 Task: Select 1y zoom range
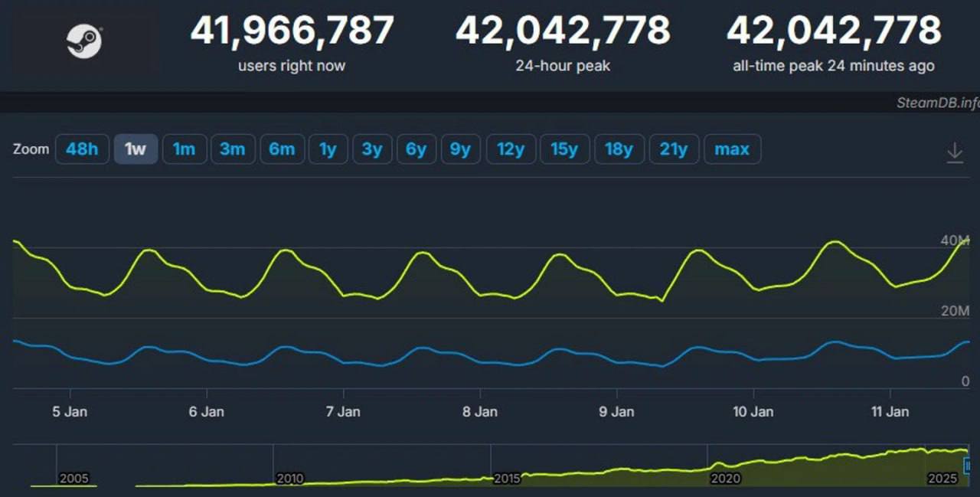(328, 149)
